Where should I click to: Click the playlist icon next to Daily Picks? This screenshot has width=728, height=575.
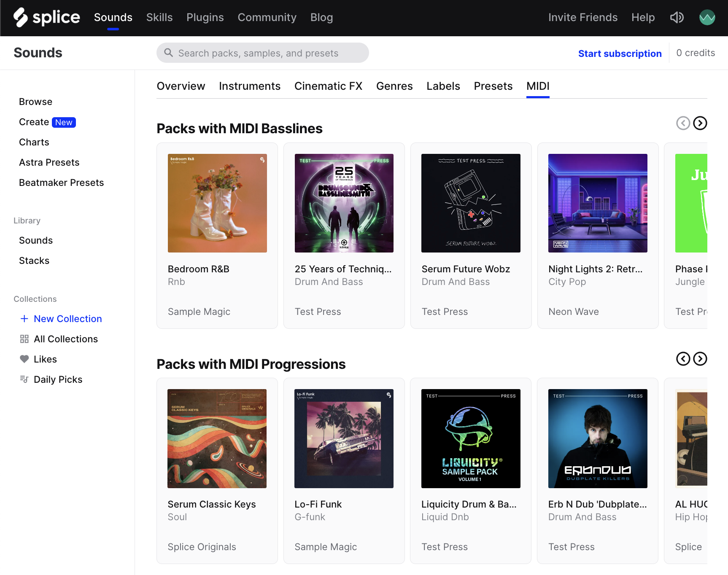coord(24,379)
